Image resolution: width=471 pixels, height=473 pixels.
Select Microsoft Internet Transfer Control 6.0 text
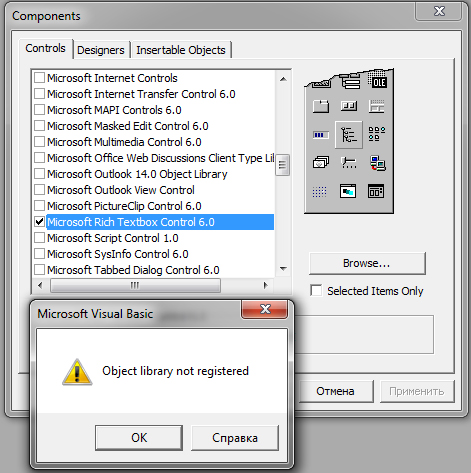click(x=141, y=94)
